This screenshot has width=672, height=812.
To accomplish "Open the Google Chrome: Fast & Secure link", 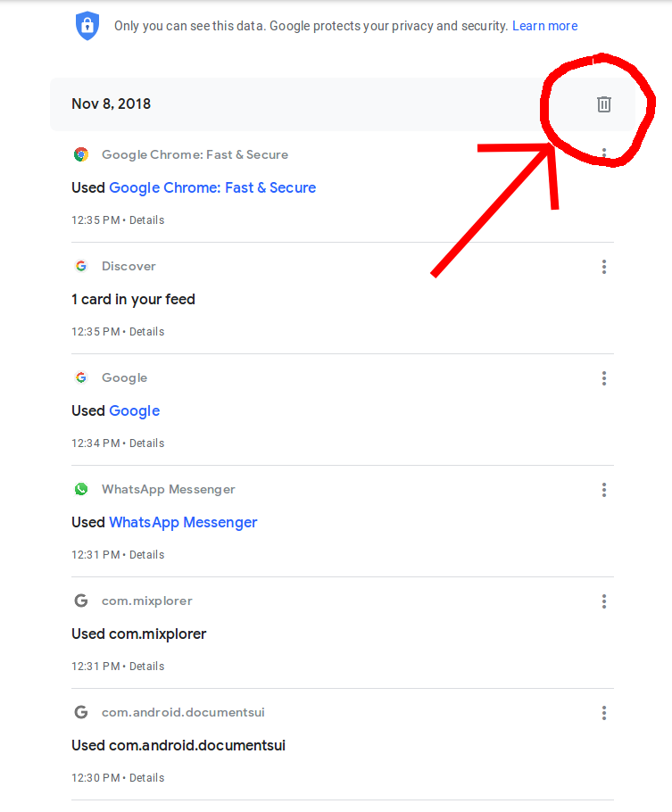I will tap(212, 187).
